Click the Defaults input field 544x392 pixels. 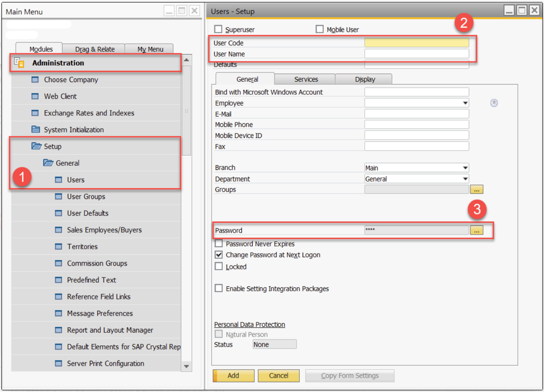point(417,64)
